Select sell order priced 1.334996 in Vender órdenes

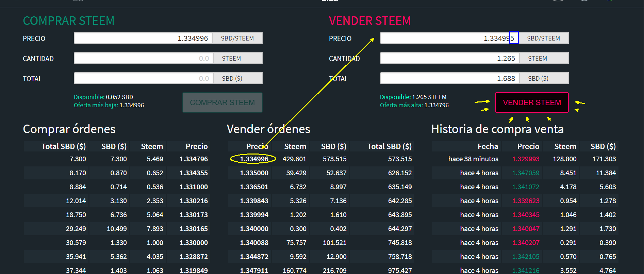(x=321, y=159)
